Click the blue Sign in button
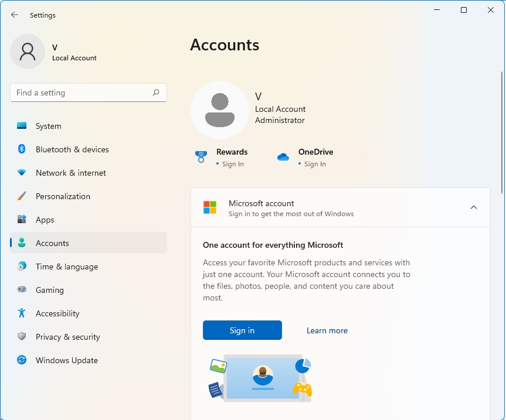506x420 pixels. [x=242, y=330]
